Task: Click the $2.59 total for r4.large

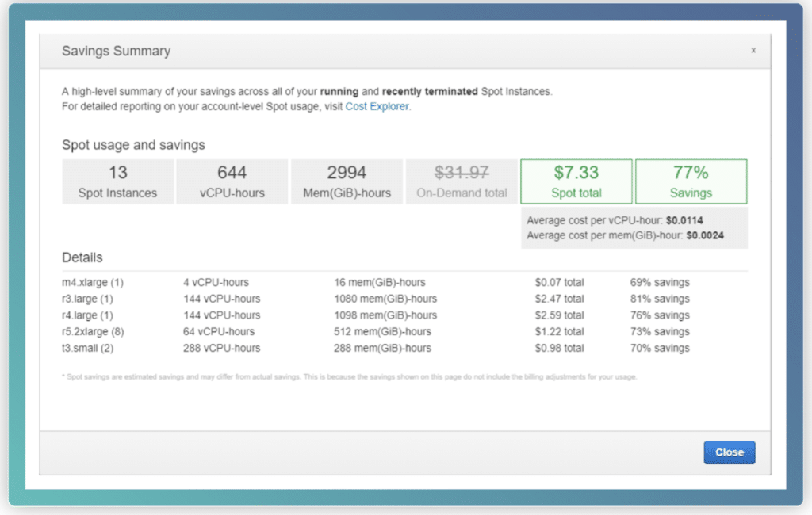Action: (559, 315)
